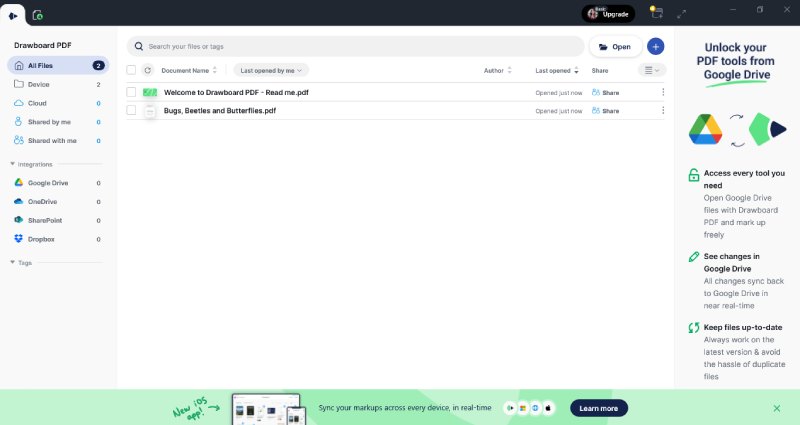Share the Welcome to Drawboard PDF file
The height and width of the screenshot is (425, 800).
(606, 92)
